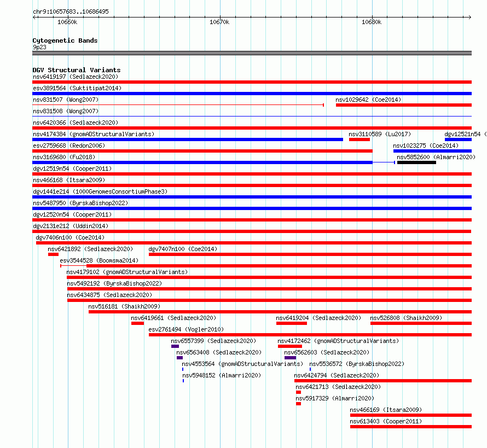
Task: Select the red nsv4172462 variant bar
Action: click(290, 346)
